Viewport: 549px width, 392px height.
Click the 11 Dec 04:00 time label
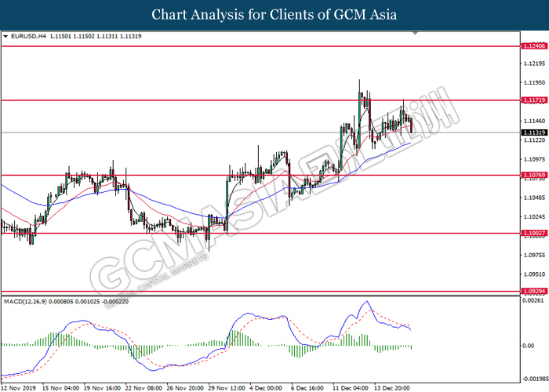point(351,387)
